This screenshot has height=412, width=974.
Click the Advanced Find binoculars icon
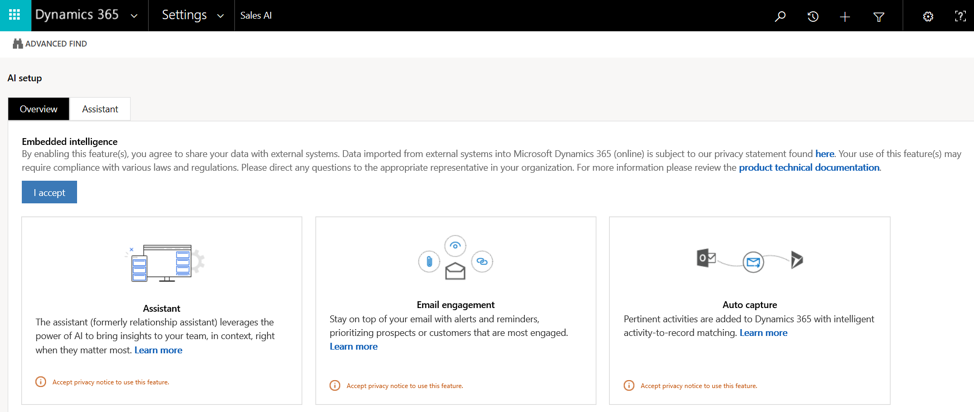tap(17, 44)
